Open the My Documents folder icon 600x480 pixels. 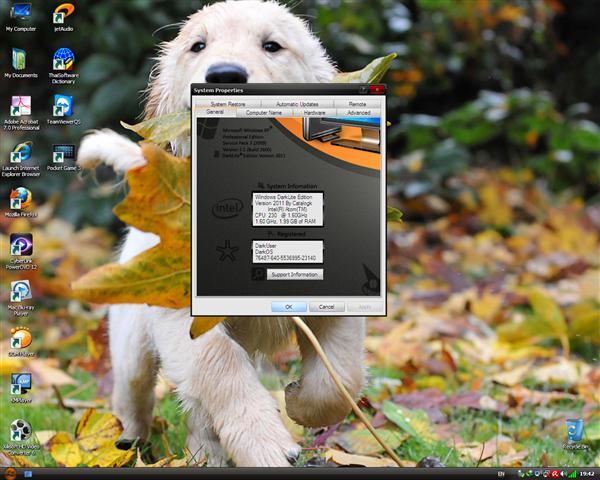pyautogui.click(x=20, y=59)
